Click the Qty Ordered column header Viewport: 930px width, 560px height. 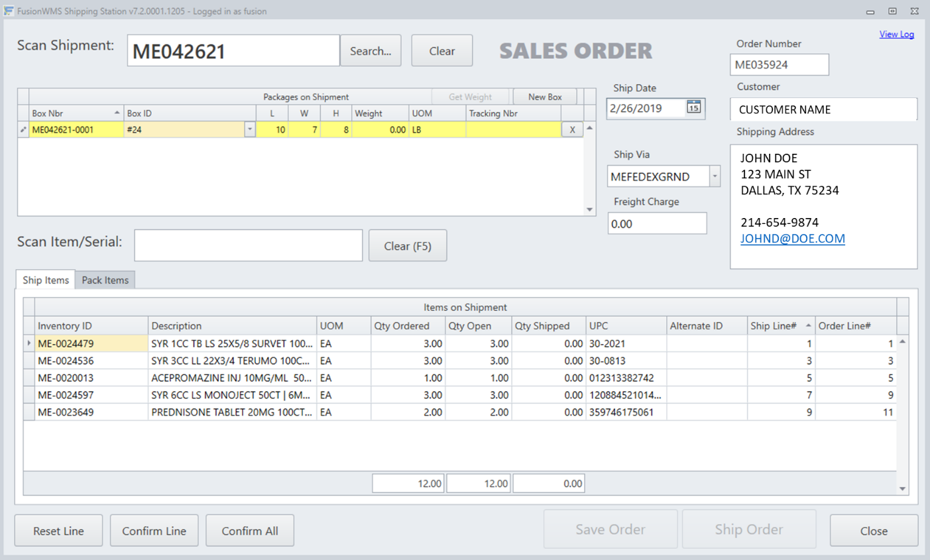pyautogui.click(x=408, y=325)
